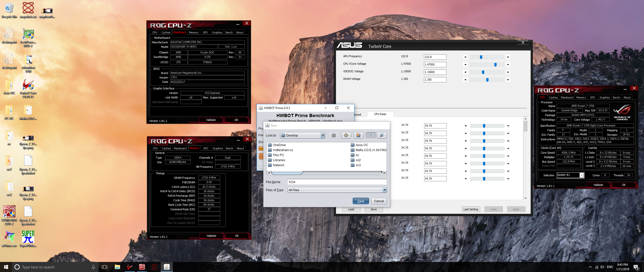Select the Asus OC desktop folder icon
The image size is (644, 272).
click(9, 86)
